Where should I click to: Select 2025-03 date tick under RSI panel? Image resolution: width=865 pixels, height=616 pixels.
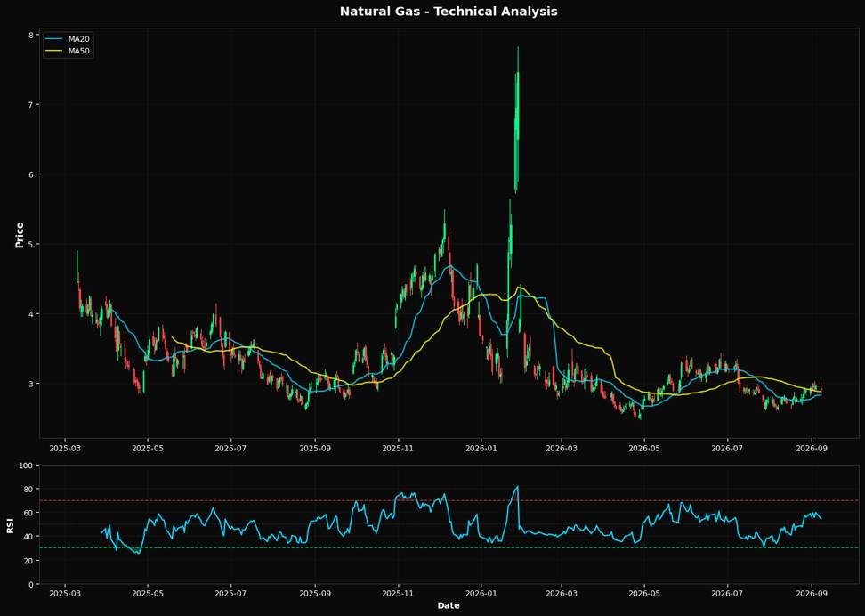coord(65,594)
